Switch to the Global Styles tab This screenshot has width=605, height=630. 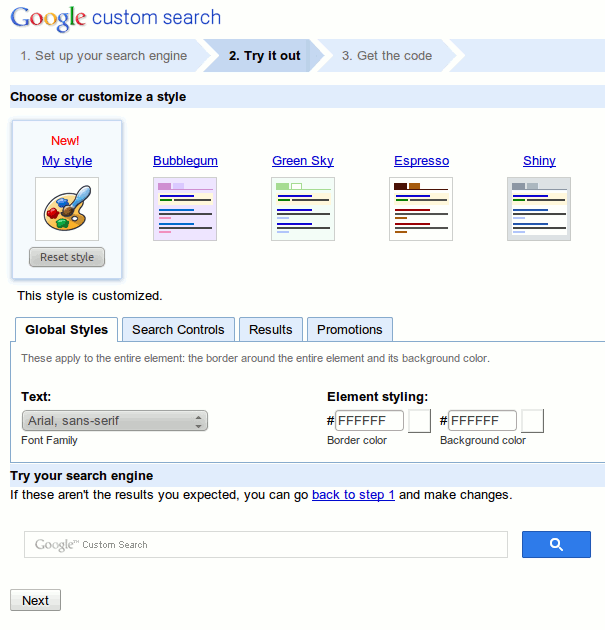tap(67, 329)
